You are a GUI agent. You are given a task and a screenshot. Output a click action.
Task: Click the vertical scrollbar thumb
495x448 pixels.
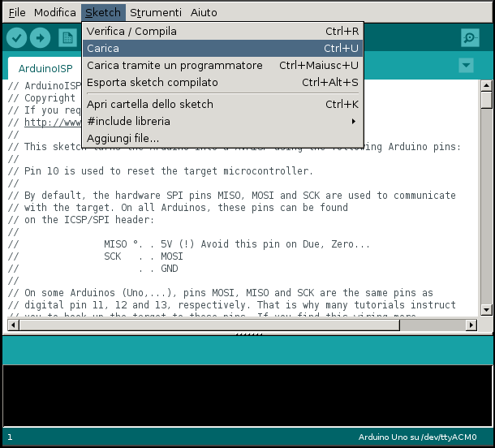(x=486, y=100)
